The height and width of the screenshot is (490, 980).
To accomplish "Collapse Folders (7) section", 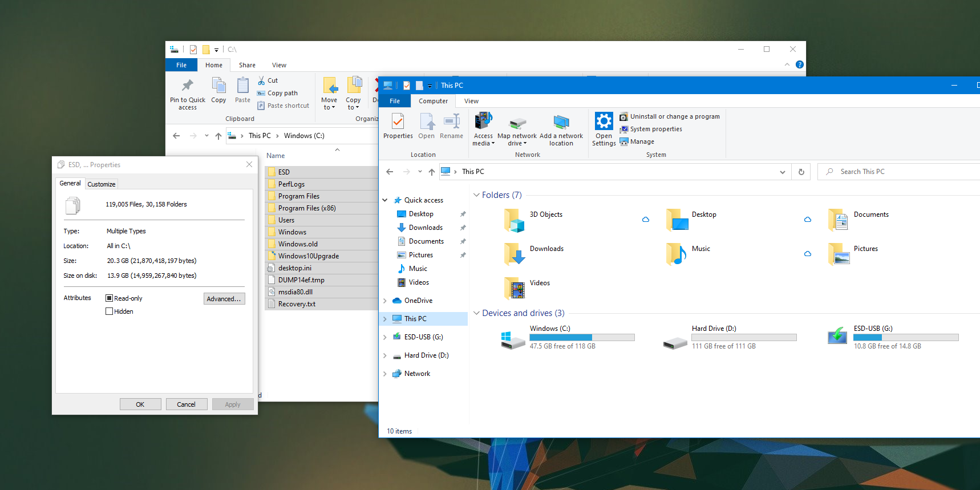I will 476,195.
